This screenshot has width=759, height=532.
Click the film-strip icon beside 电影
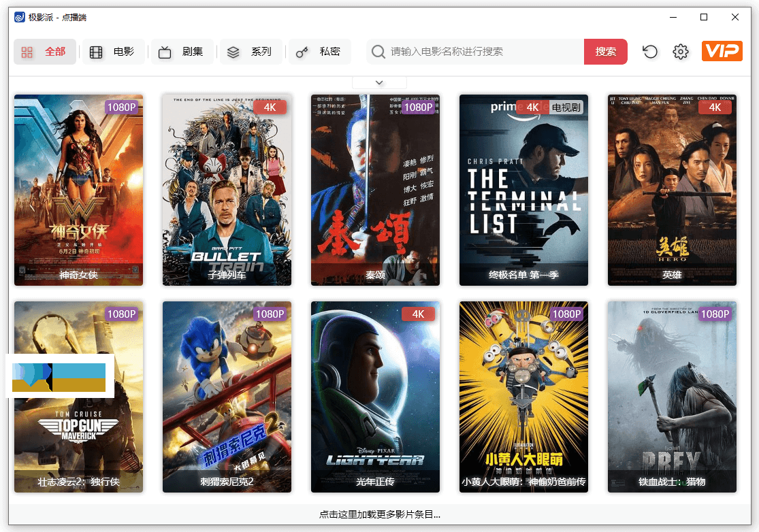click(x=97, y=52)
